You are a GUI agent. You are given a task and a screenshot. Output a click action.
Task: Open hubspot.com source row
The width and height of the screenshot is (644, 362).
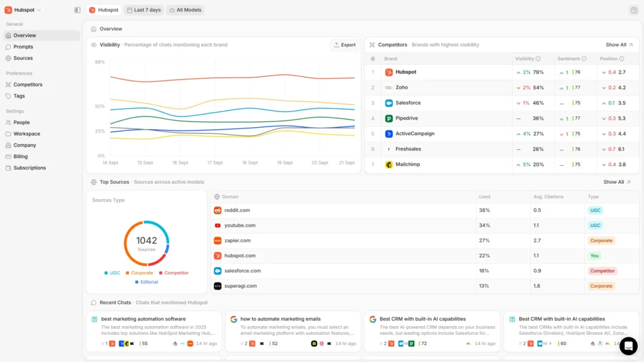pos(425,256)
